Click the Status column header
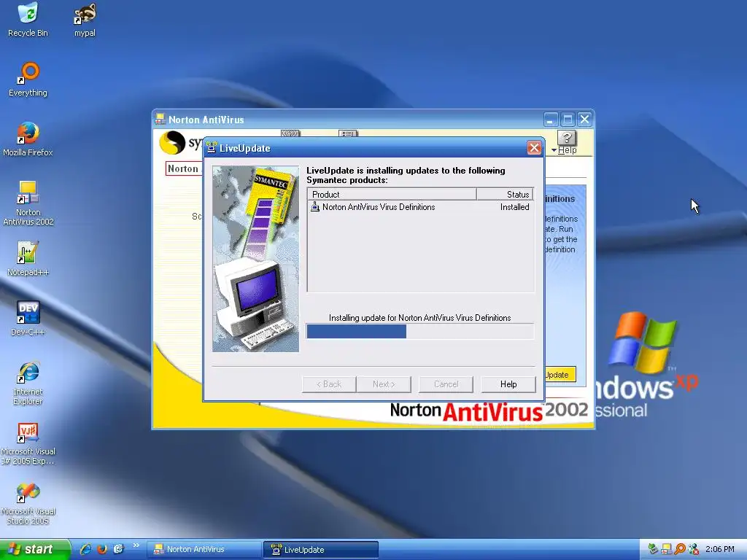The height and width of the screenshot is (560, 747). [505, 194]
